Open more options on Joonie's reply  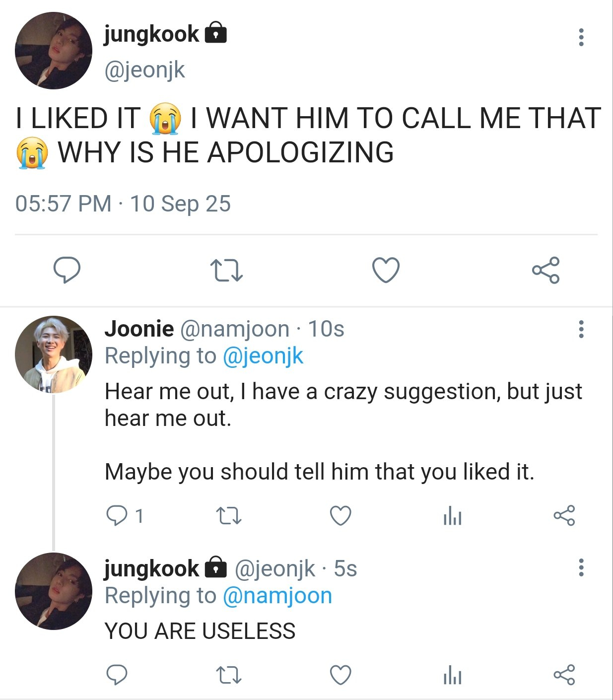click(581, 329)
